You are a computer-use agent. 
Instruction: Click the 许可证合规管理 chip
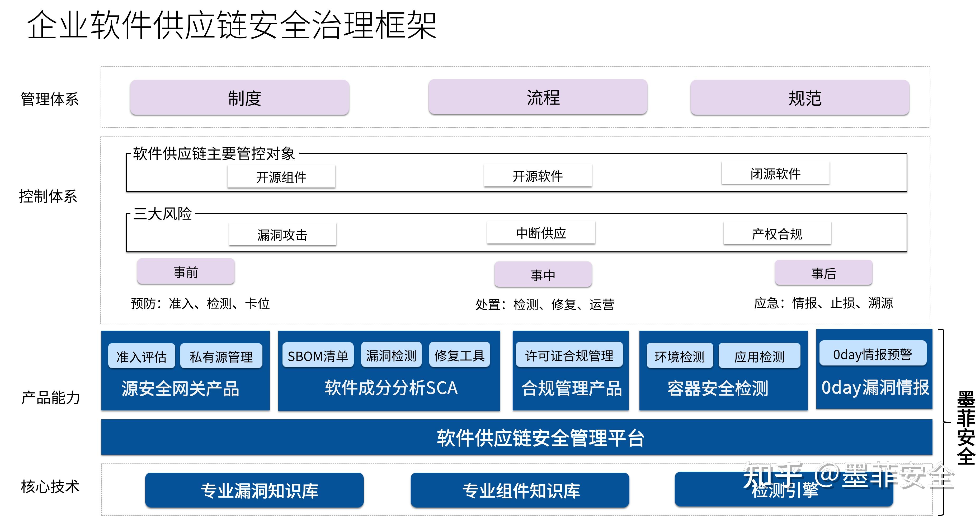569,355
